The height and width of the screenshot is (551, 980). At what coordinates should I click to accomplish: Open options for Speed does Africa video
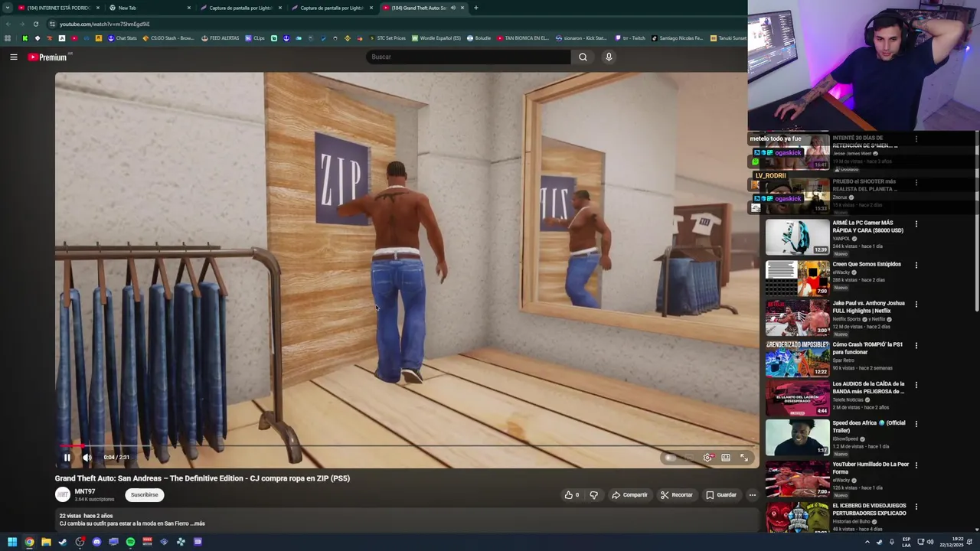point(916,424)
